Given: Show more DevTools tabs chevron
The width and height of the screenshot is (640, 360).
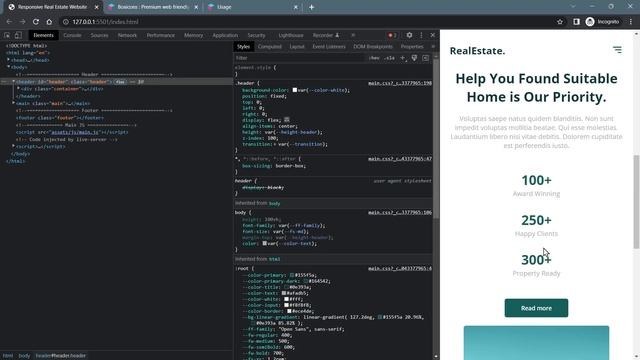Looking at the screenshot, I should click(x=353, y=36).
